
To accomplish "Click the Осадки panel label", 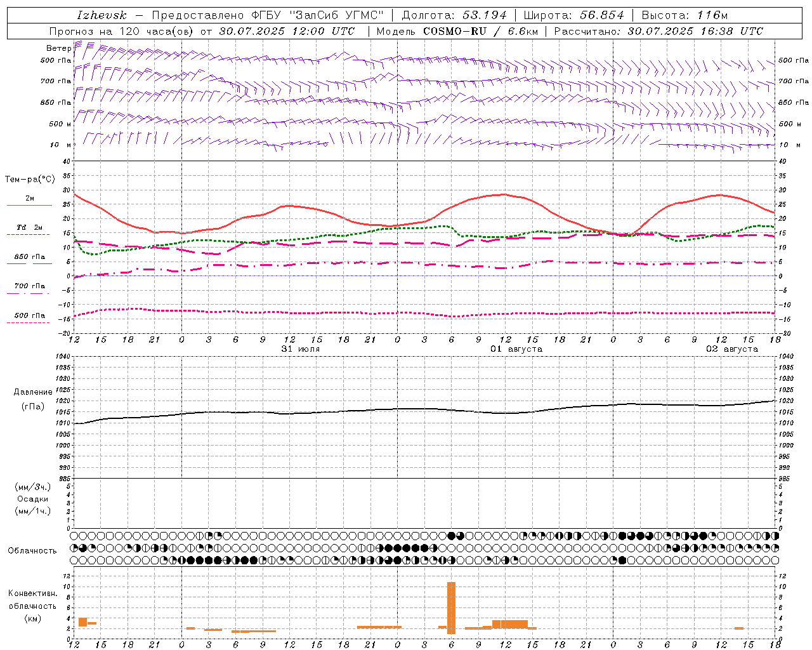I will click(33, 499).
